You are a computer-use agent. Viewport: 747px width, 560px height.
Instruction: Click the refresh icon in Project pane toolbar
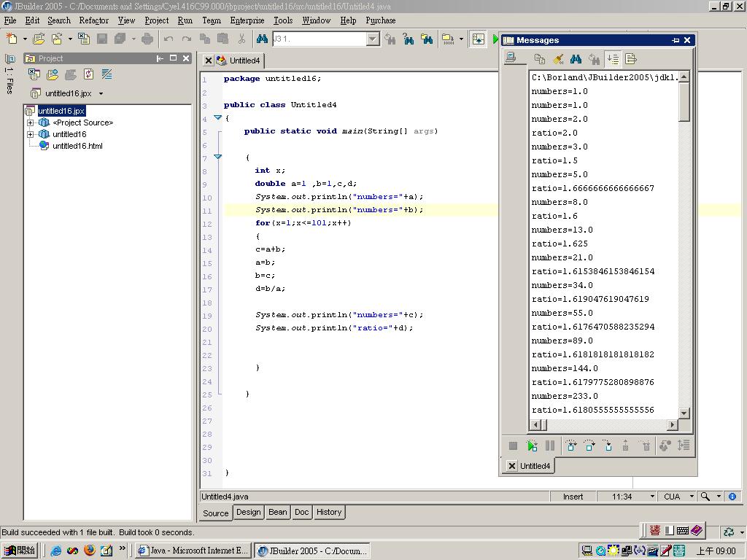pyautogui.click(x=89, y=74)
